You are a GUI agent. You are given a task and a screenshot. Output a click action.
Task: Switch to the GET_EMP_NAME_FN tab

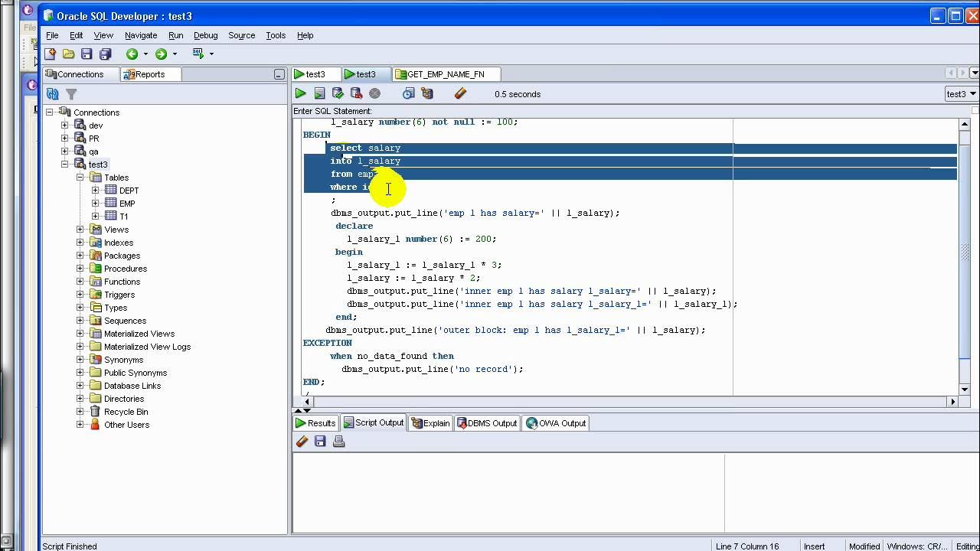[446, 74]
